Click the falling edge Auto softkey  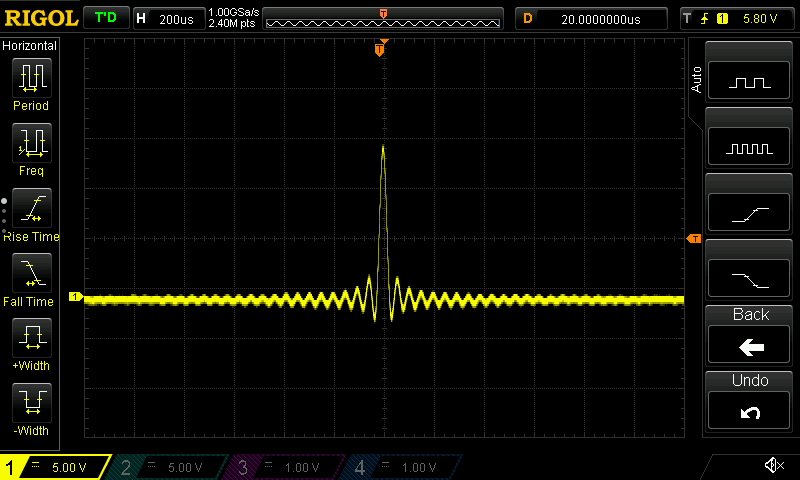click(749, 279)
